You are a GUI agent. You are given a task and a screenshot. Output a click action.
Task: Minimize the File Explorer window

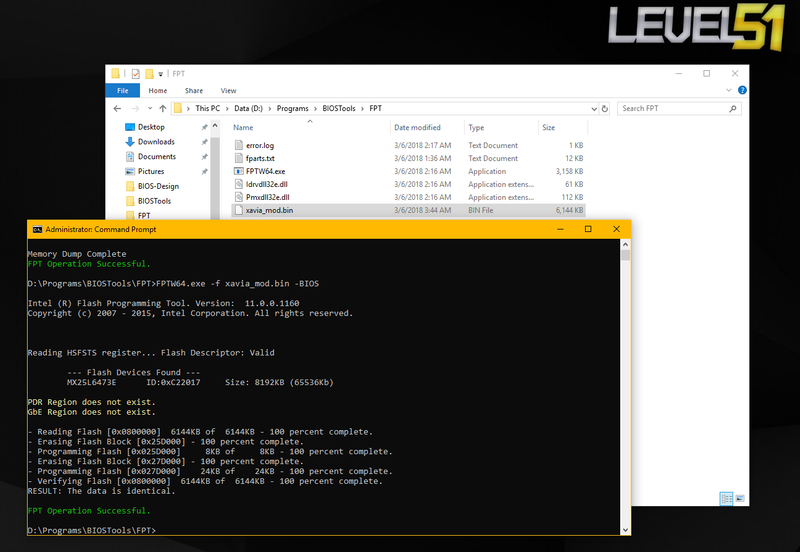coord(679,73)
